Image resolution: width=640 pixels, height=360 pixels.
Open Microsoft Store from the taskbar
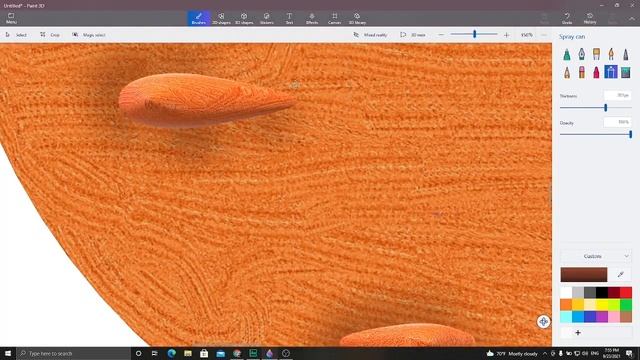[204, 353]
